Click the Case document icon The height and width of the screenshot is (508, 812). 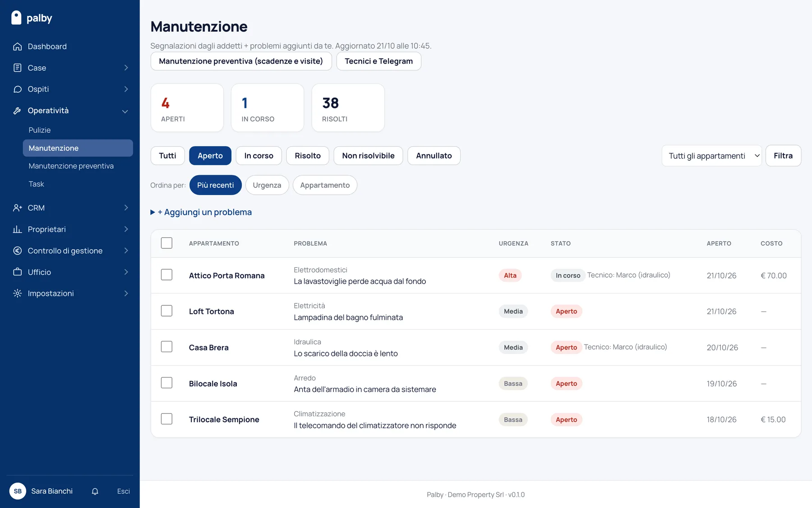18,68
